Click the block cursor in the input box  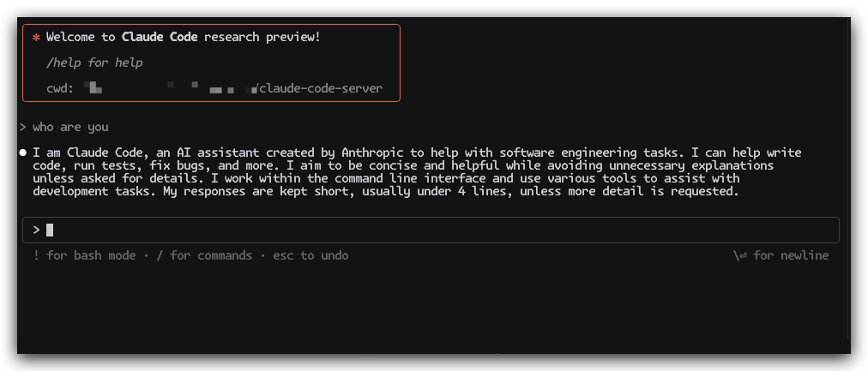[x=50, y=230]
